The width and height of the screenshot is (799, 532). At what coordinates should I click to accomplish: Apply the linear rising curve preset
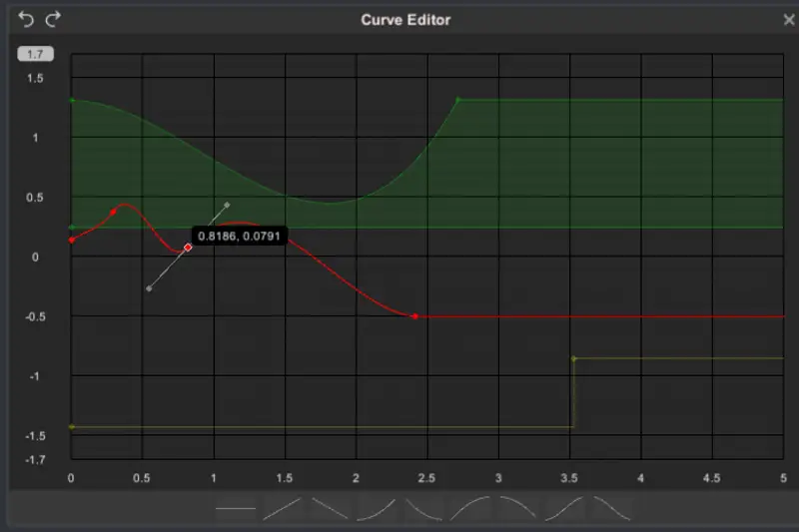pos(283,508)
